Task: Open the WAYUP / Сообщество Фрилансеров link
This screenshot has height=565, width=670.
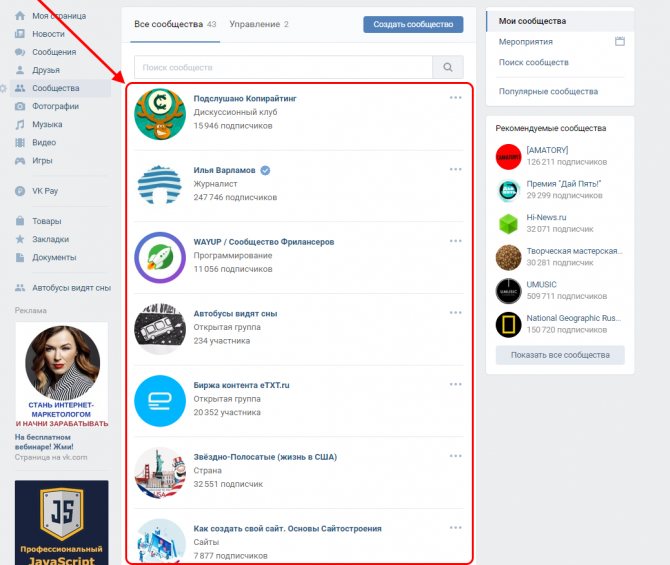Action: tap(264, 242)
